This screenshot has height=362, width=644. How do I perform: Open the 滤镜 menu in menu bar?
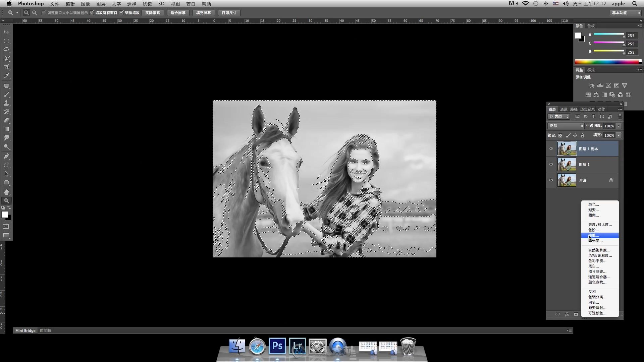pyautogui.click(x=147, y=4)
